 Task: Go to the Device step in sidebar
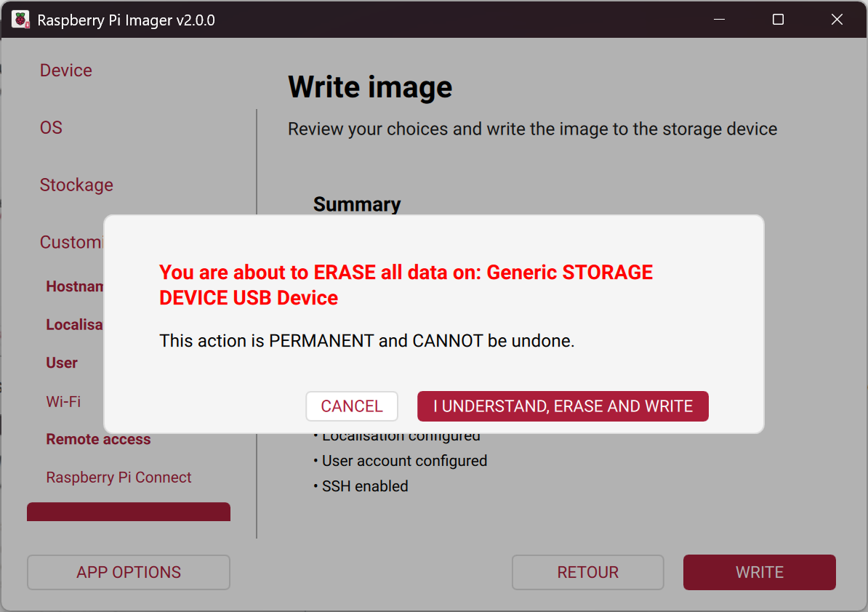pos(66,71)
